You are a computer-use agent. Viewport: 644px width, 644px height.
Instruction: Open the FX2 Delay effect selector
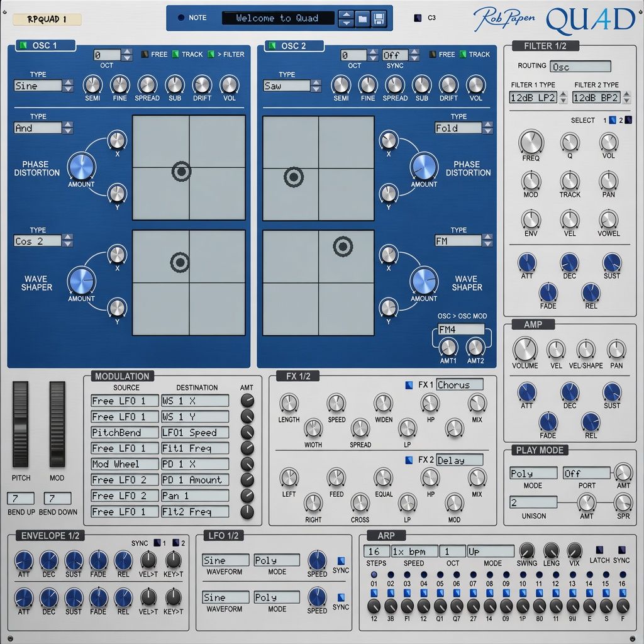(460, 460)
